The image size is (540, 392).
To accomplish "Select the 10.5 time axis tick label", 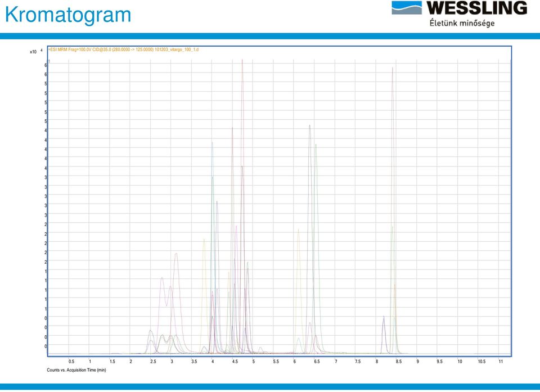I will [481, 362].
